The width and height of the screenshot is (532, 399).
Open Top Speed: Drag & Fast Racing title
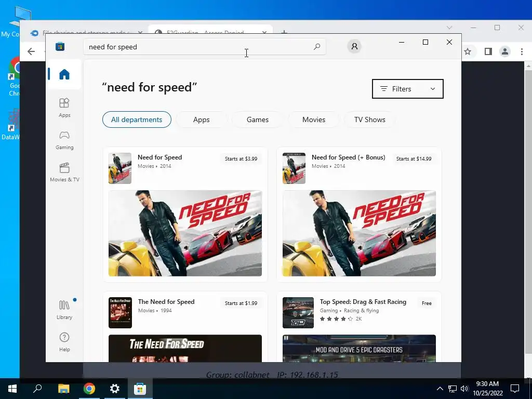click(363, 302)
